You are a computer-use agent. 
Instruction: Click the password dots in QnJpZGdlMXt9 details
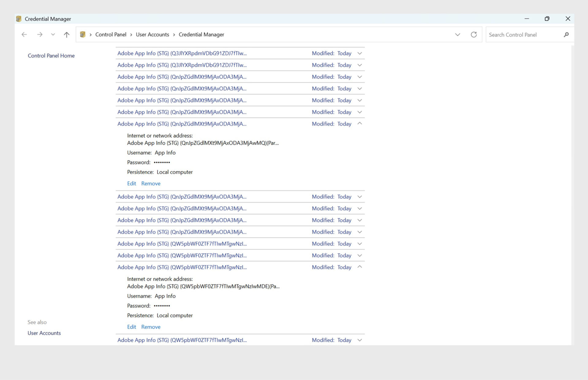pyautogui.click(x=162, y=162)
